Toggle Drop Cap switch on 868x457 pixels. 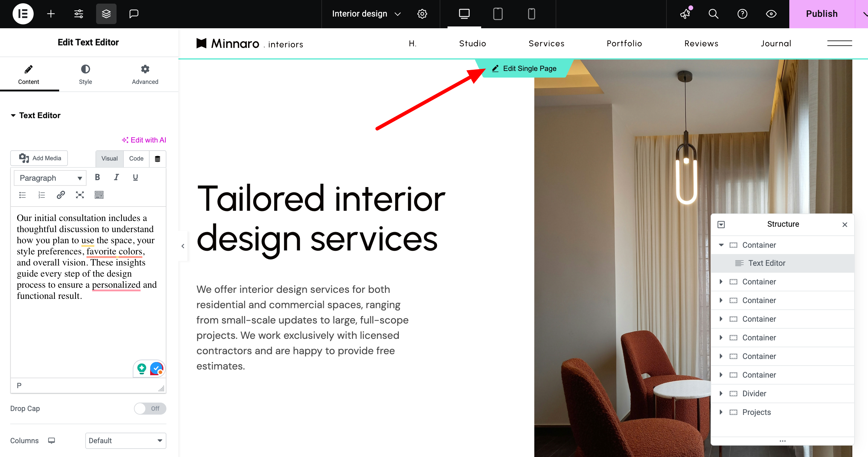[x=150, y=408]
